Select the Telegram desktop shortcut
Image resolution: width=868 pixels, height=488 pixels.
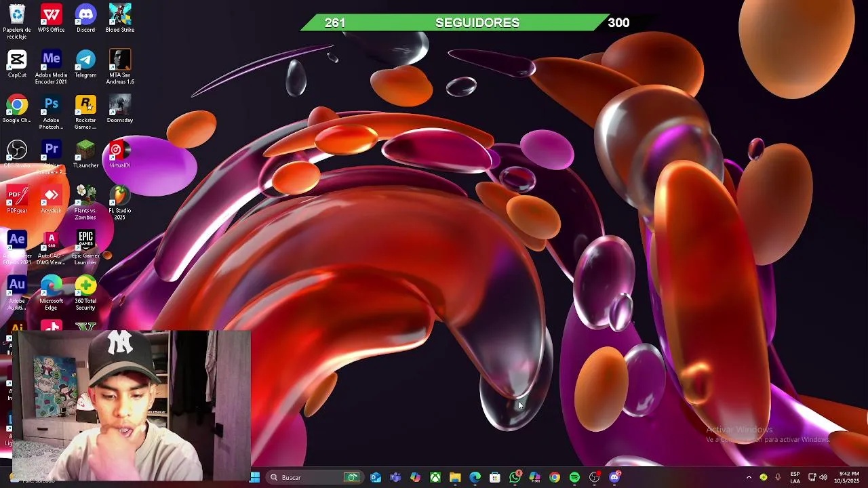pos(85,64)
